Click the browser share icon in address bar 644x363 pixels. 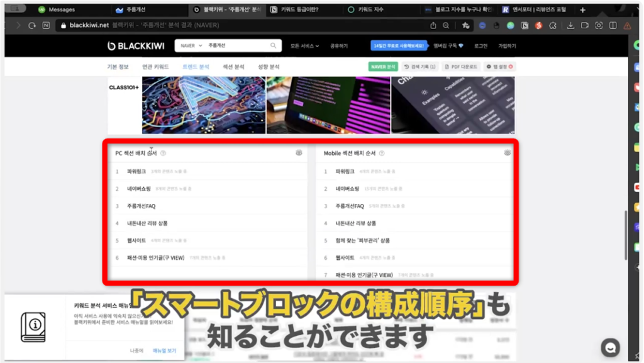(433, 26)
